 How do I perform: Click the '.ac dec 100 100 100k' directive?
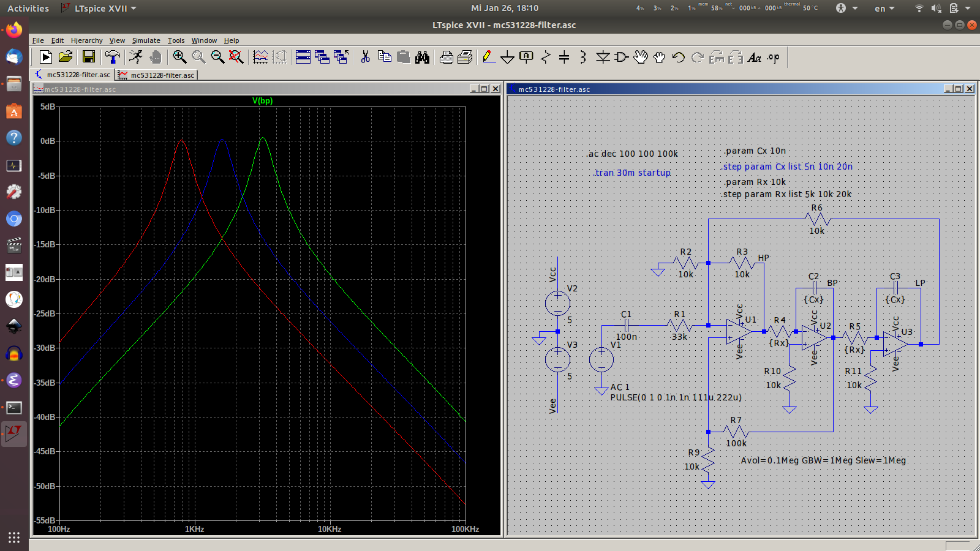(633, 154)
